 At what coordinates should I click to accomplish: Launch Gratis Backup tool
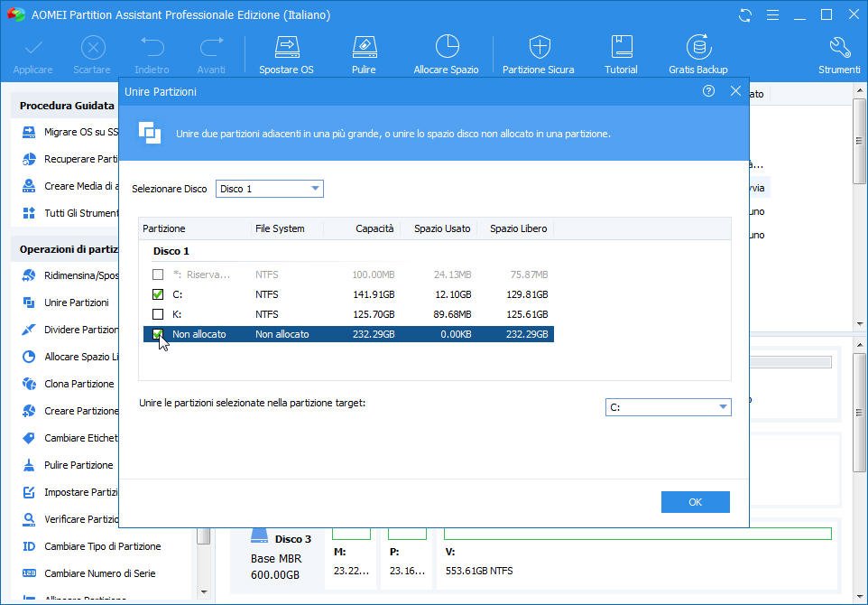pyautogui.click(x=697, y=53)
